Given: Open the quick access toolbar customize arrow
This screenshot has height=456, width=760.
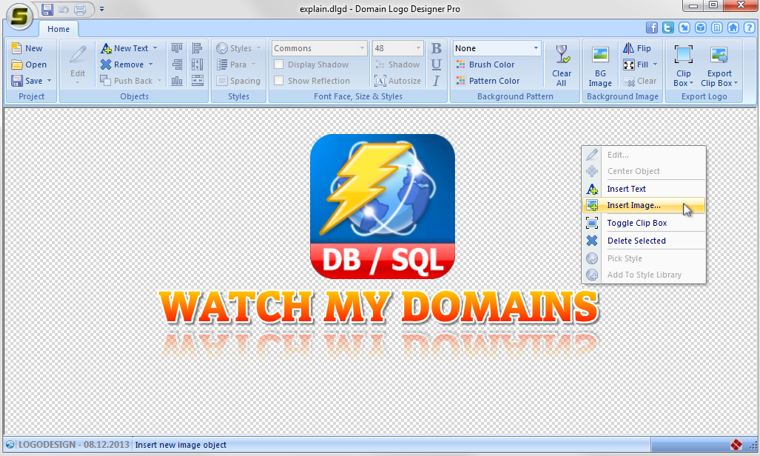Looking at the screenshot, I should pyautogui.click(x=102, y=9).
